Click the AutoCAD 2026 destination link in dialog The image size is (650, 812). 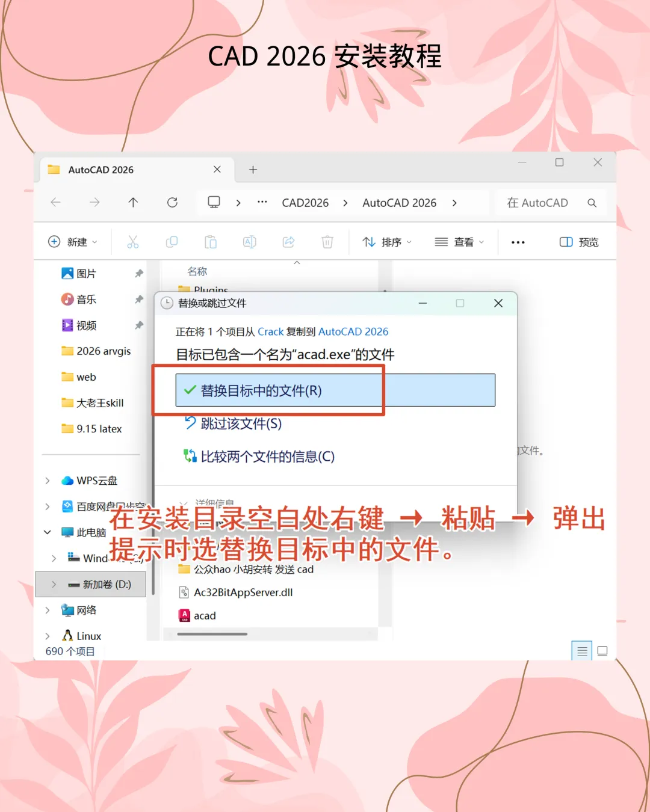pos(353,331)
